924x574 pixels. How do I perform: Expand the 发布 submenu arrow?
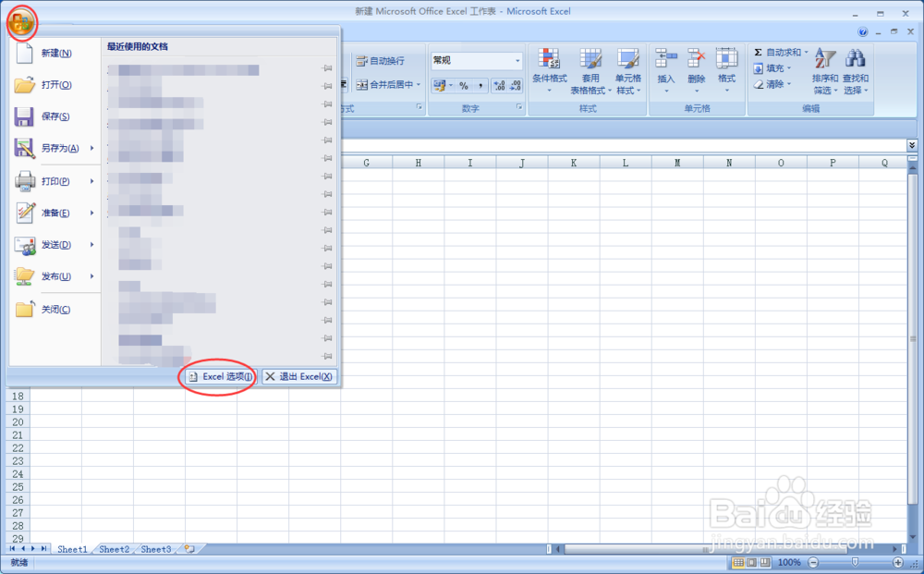point(91,276)
